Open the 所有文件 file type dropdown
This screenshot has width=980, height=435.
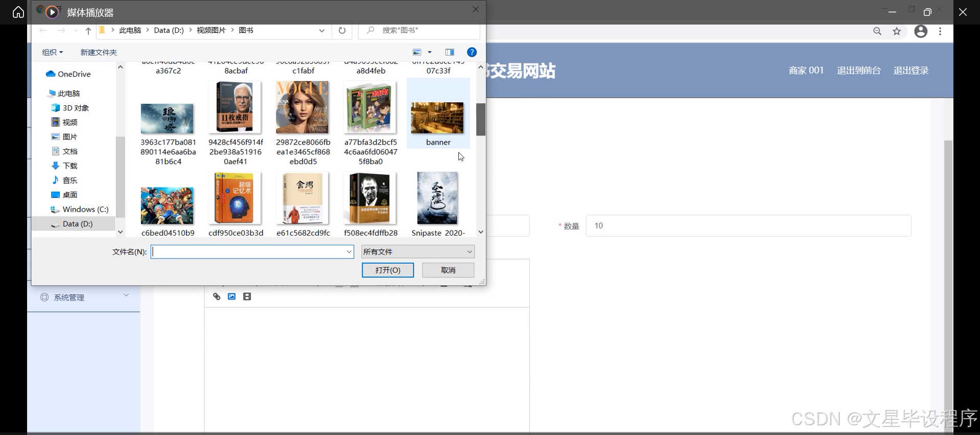click(418, 251)
